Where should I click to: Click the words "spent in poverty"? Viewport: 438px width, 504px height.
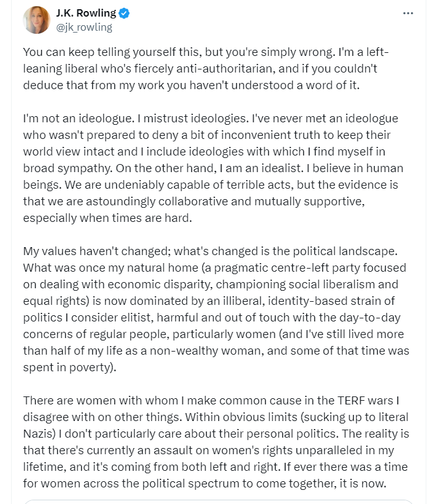click(x=67, y=368)
